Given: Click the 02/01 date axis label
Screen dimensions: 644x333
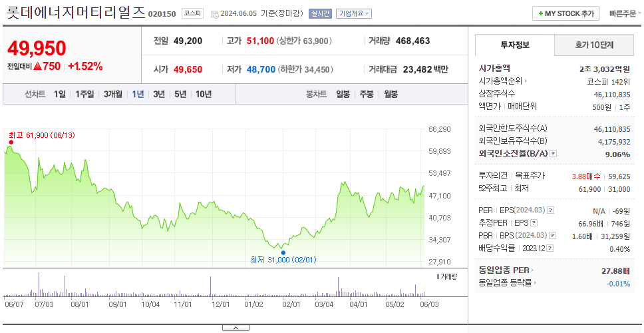Looking at the screenshot, I should (x=291, y=304).
